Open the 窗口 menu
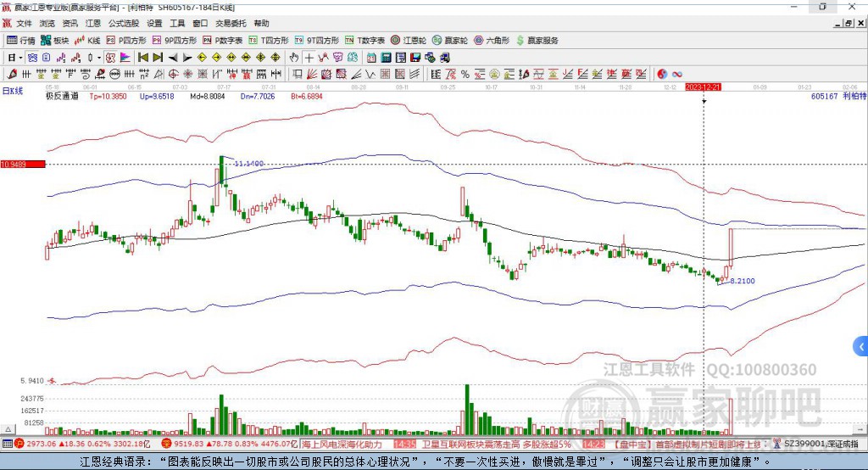Image resolution: width=868 pixels, height=470 pixels. [200, 23]
